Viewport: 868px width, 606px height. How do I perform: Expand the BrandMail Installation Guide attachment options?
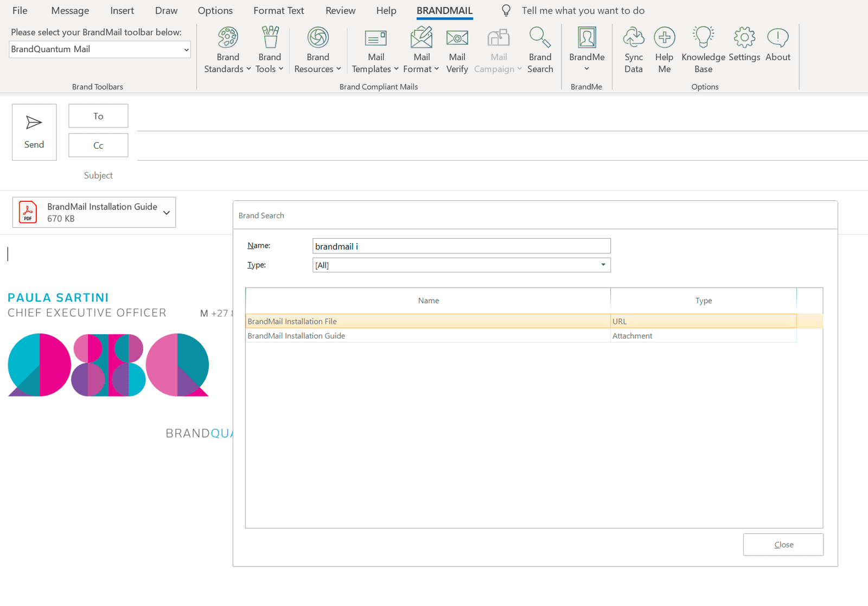166,212
